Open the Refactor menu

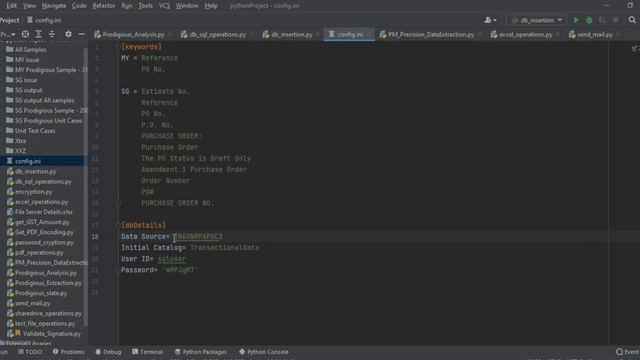[104, 6]
